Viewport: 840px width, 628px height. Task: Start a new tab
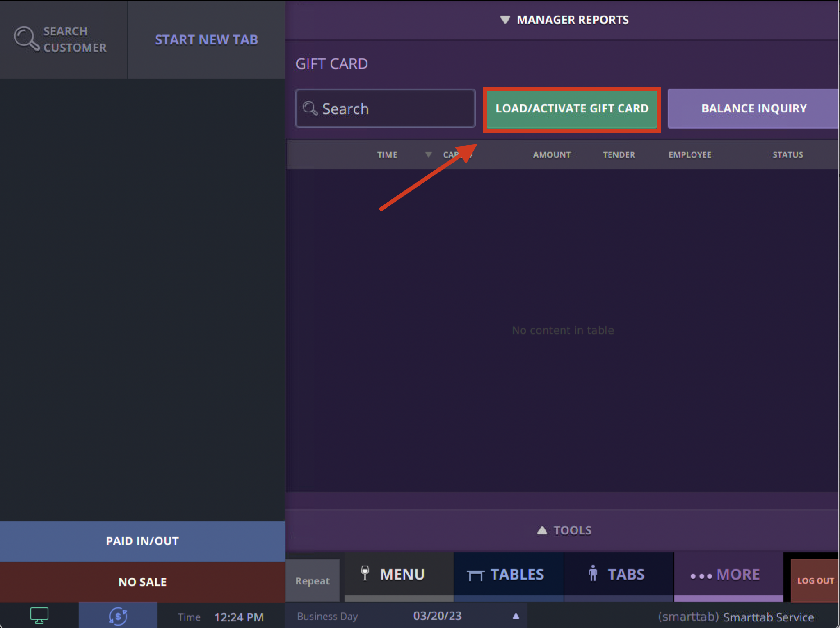pyautogui.click(x=206, y=39)
